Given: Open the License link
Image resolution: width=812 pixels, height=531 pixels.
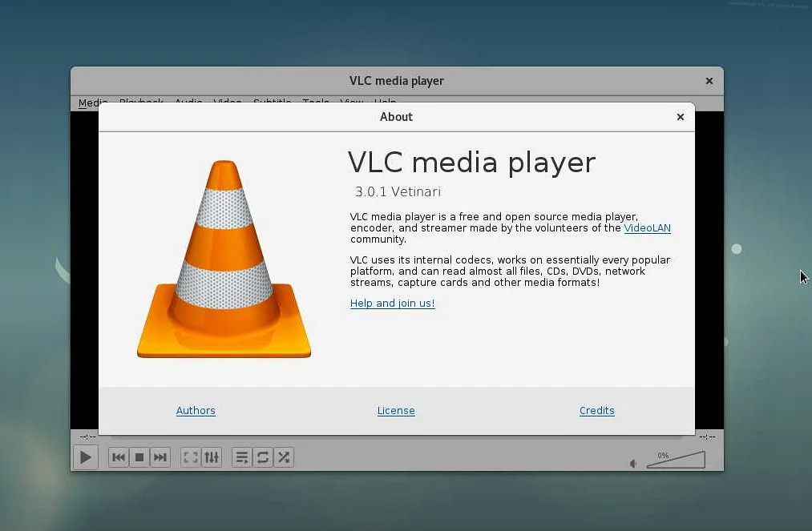Looking at the screenshot, I should click(396, 411).
